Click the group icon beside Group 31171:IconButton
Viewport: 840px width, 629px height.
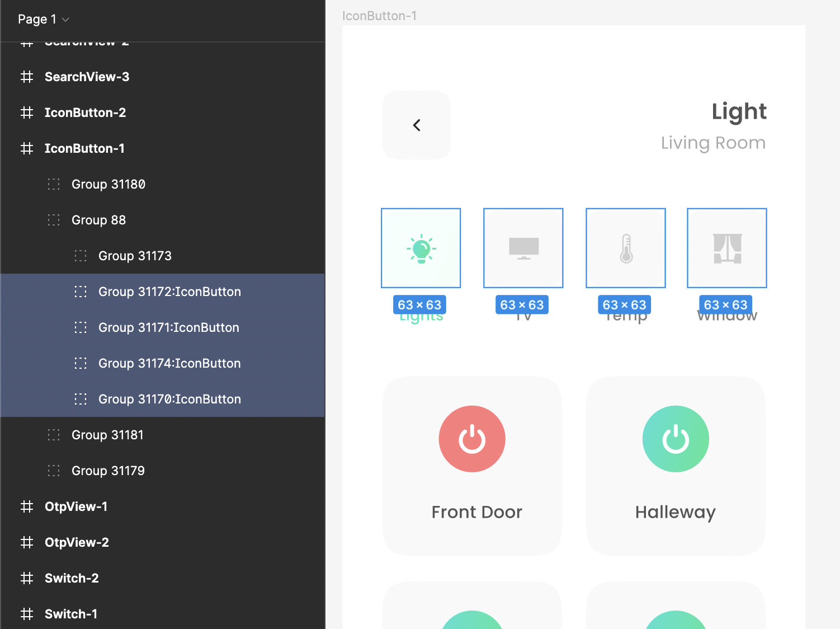[x=81, y=327]
